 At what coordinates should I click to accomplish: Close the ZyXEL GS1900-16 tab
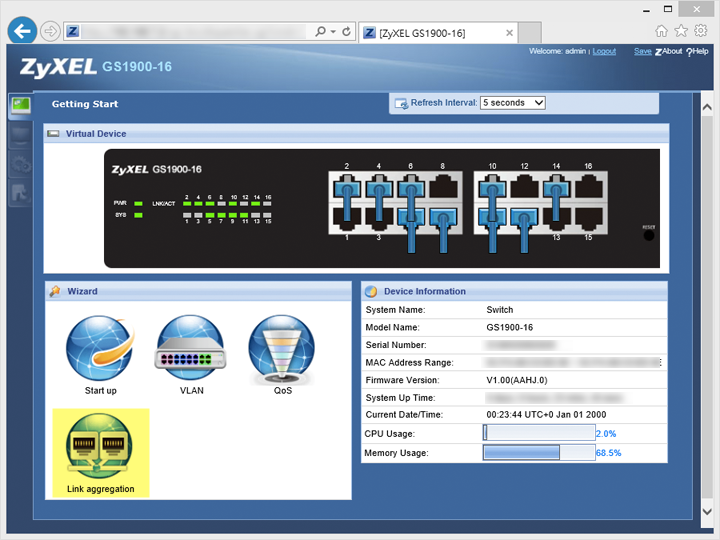[x=509, y=33]
